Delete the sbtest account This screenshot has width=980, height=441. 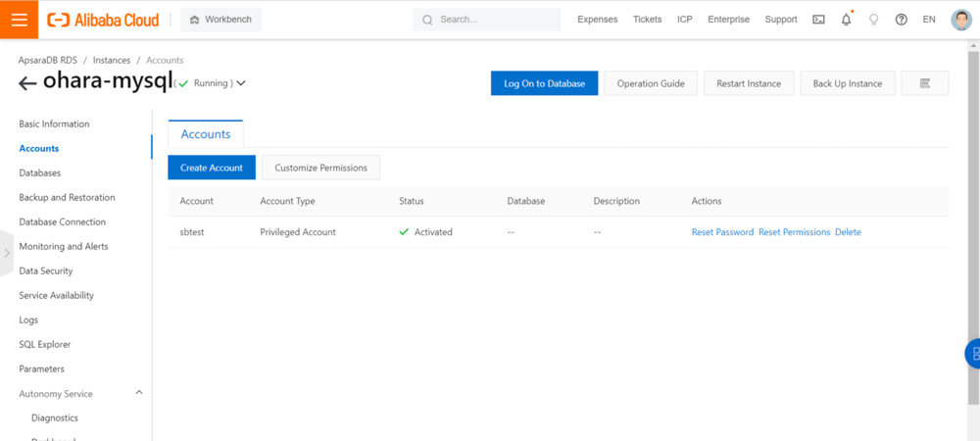848,232
